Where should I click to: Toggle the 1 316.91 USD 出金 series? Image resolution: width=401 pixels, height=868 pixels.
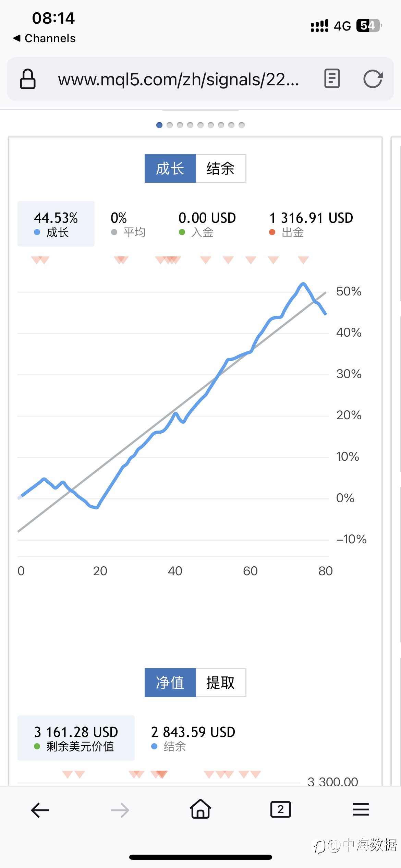tap(311, 225)
